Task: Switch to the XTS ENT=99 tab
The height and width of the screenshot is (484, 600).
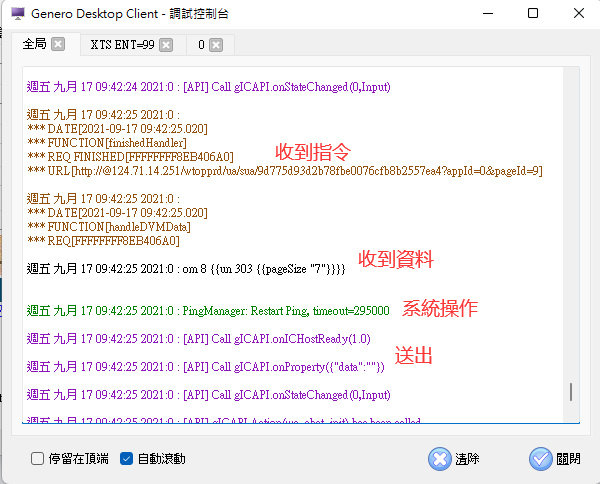Action: (122, 45)
